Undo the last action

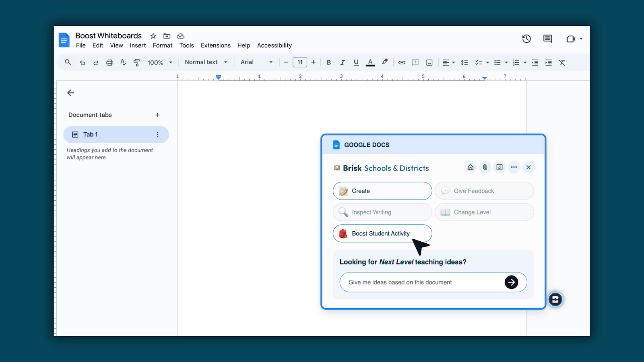tap(82, 63)
